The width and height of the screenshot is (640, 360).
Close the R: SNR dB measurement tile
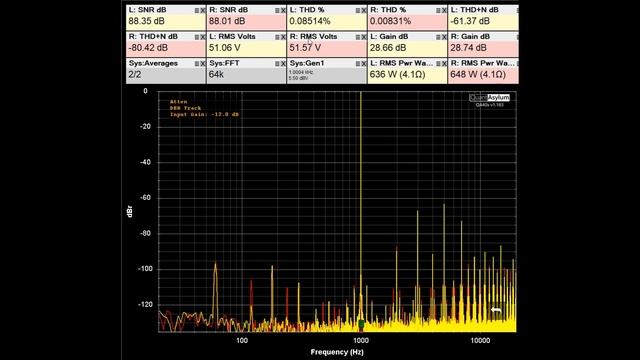click(x=283, y=11)
